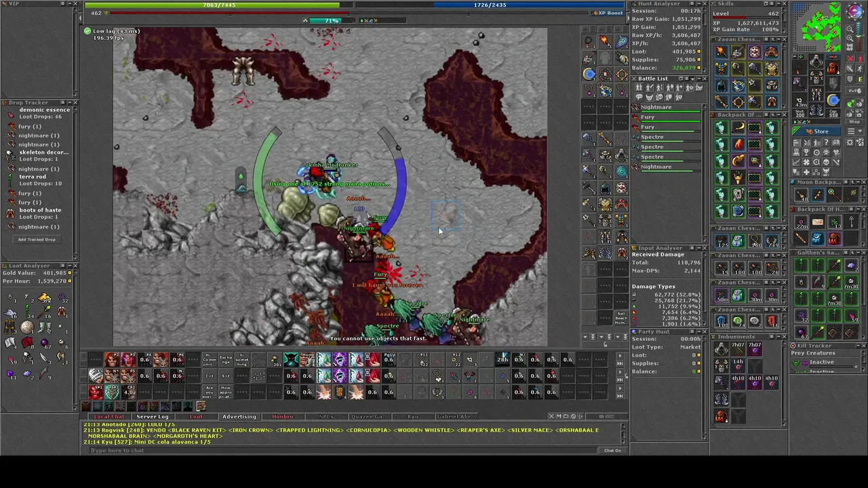The height and width of the screenshot is (488, 868).
Task: Open the NPCs chat tab
Action: click(x=326, y=416)
